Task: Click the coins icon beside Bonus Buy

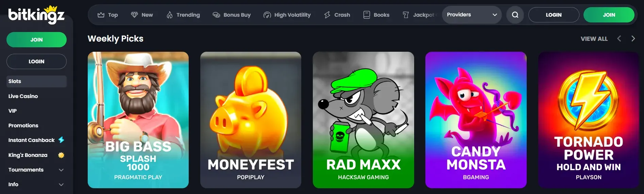Action: (x=216, y=15)
